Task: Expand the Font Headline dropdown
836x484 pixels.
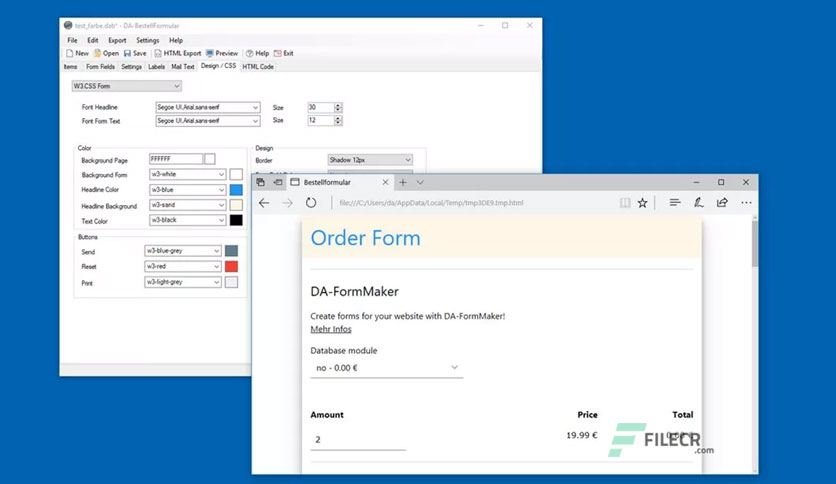Action: (208, 107)
